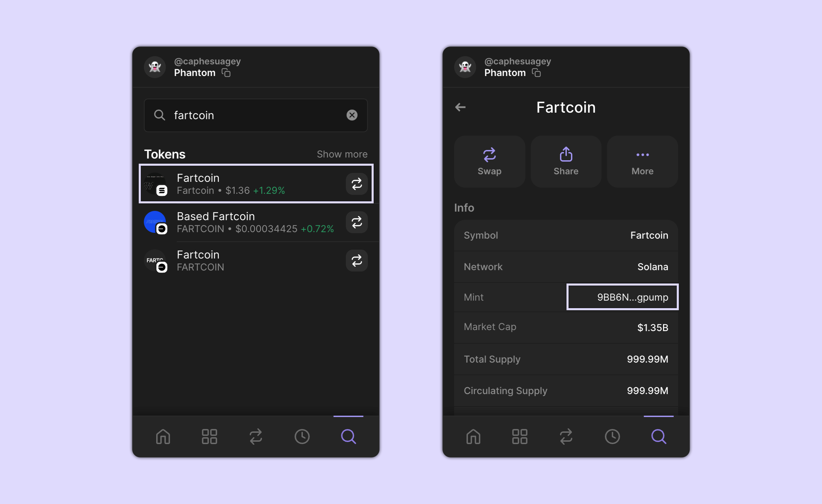Go back from Fartcoin detail page
The width and height of the screenshot is (822, 504).
pyautogui.click(x=460, y=107)
